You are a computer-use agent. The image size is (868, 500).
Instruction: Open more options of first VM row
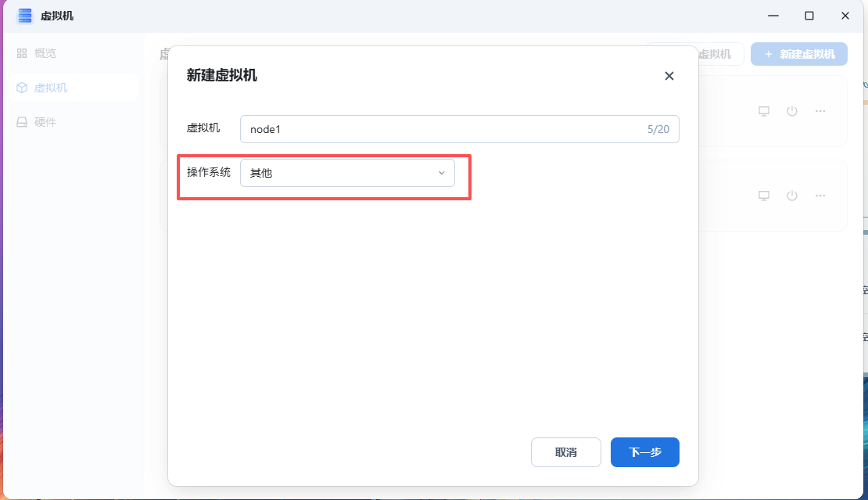click(820, 111)
